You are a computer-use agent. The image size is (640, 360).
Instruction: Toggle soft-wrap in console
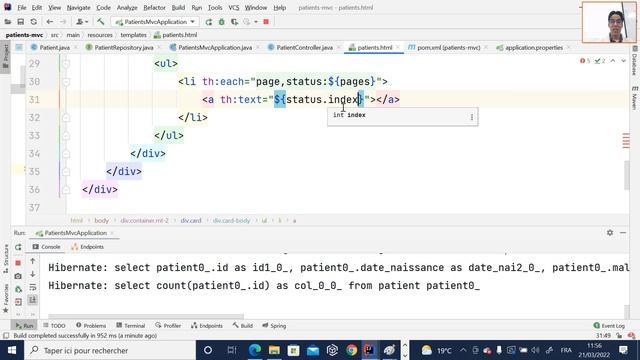tap(33, 287)
